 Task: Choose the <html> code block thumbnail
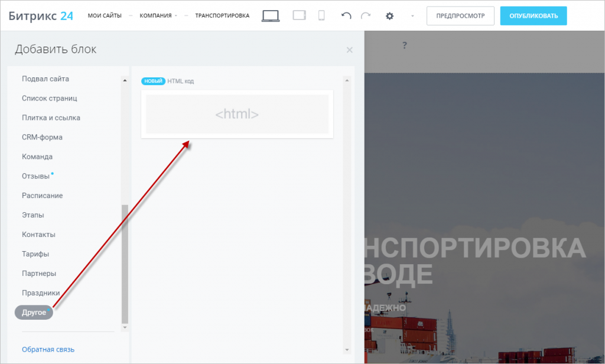tap(237, 114)
